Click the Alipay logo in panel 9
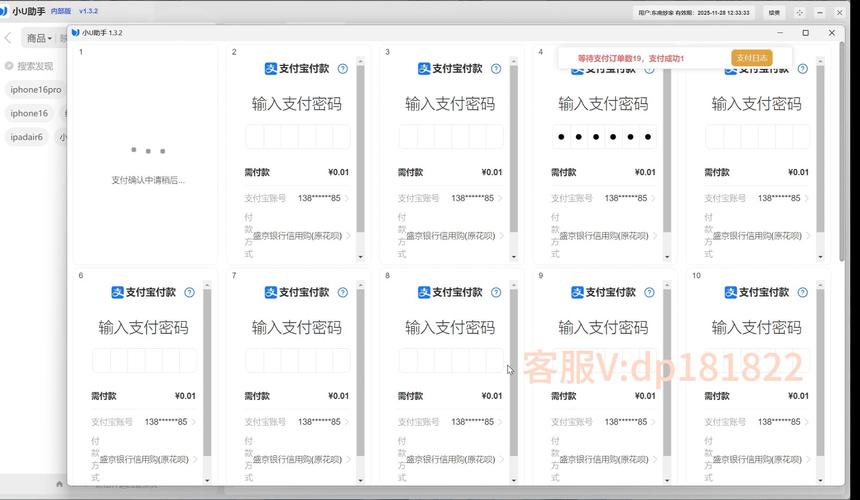Screen dimensions: 860x500 point(578,292)
